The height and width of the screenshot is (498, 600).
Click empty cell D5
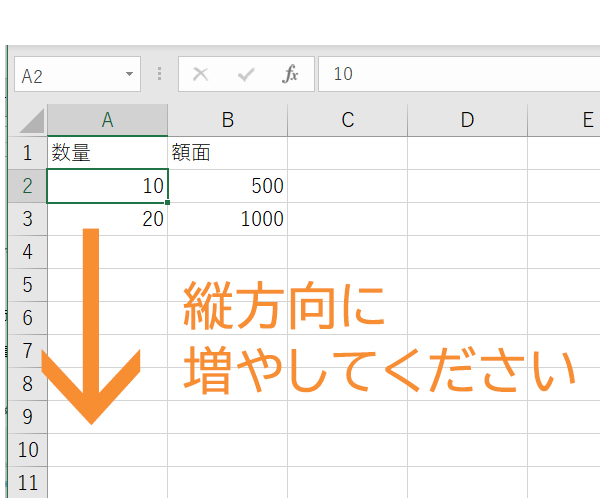tap(467, 285)
